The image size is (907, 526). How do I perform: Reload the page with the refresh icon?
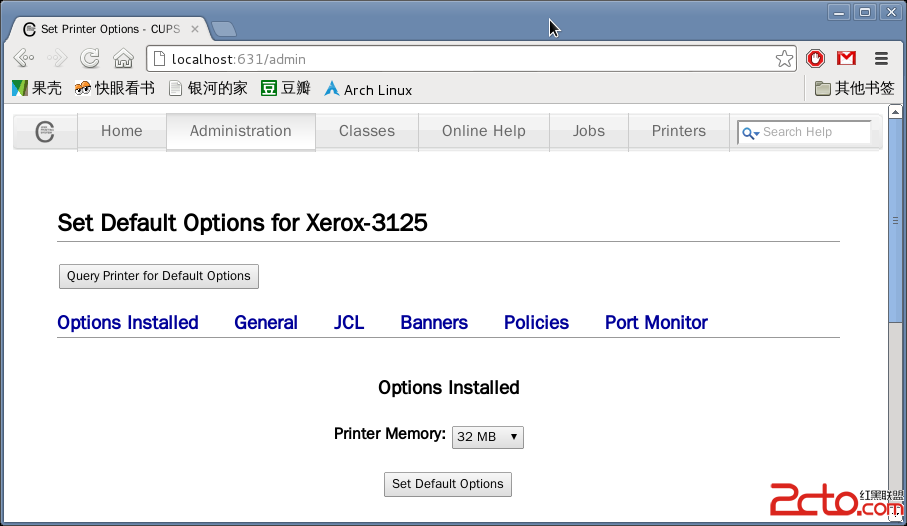pos(90,58)
